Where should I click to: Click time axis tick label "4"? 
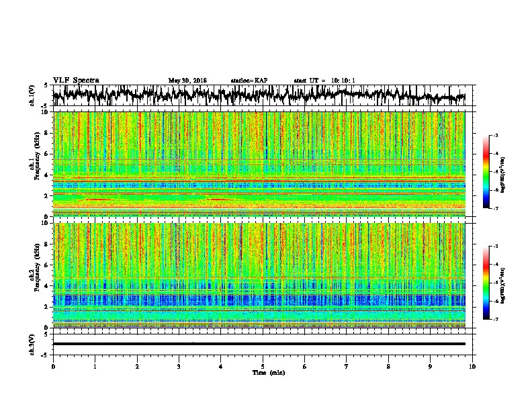pos(221,367)
